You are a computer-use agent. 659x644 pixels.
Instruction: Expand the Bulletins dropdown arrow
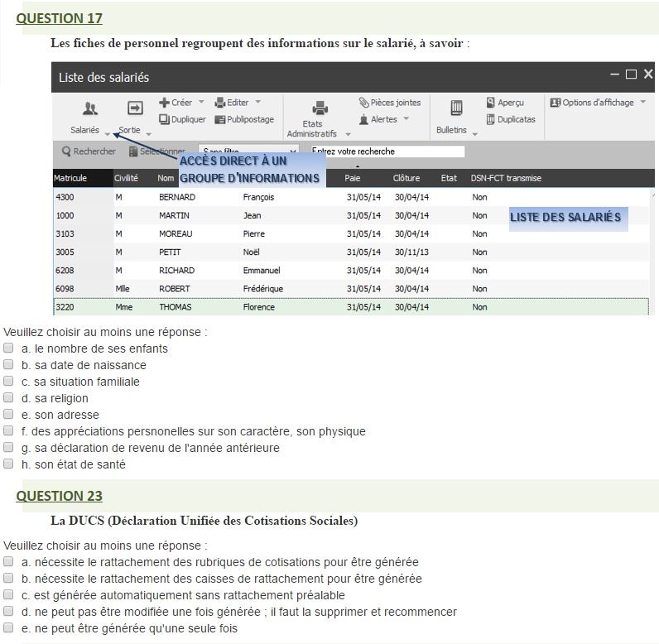(475, 134)
